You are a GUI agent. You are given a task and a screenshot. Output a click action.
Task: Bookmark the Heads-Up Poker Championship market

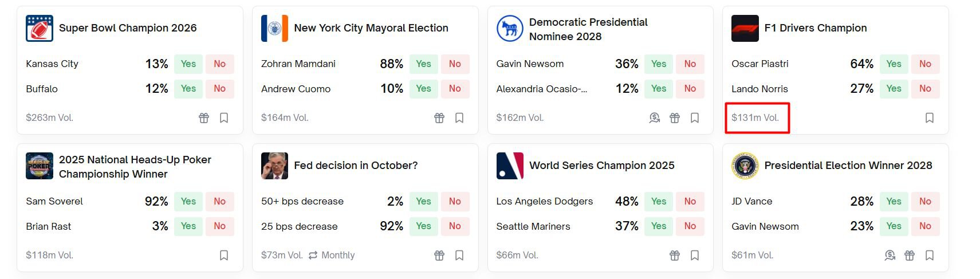pyautogui.click(x=224, y=256)
